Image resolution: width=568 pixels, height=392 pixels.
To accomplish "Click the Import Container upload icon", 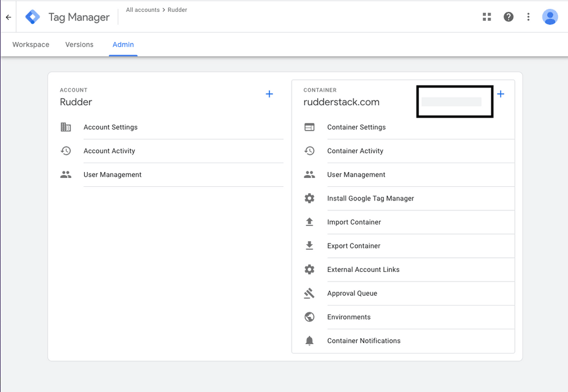I will tap(309, 222).
